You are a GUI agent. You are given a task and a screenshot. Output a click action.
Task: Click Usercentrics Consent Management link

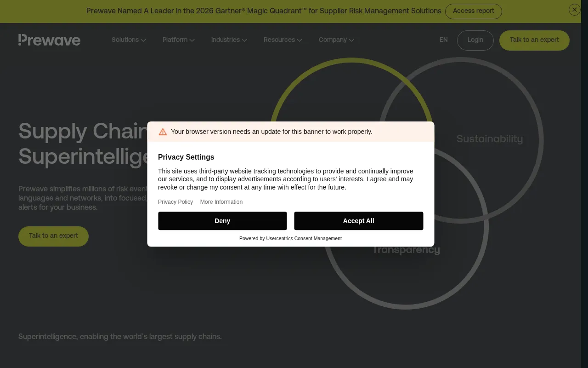coord(304,238)
